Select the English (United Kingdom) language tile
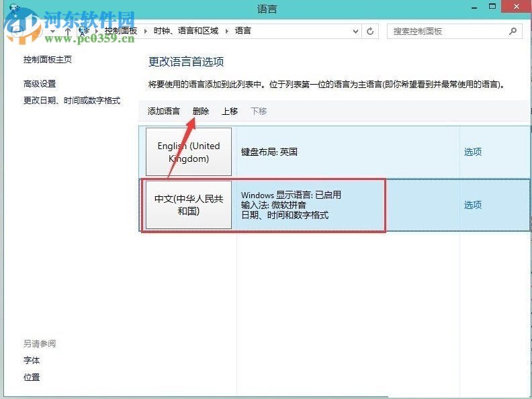Viewport: 532px width, 399px height. (189, 152)
